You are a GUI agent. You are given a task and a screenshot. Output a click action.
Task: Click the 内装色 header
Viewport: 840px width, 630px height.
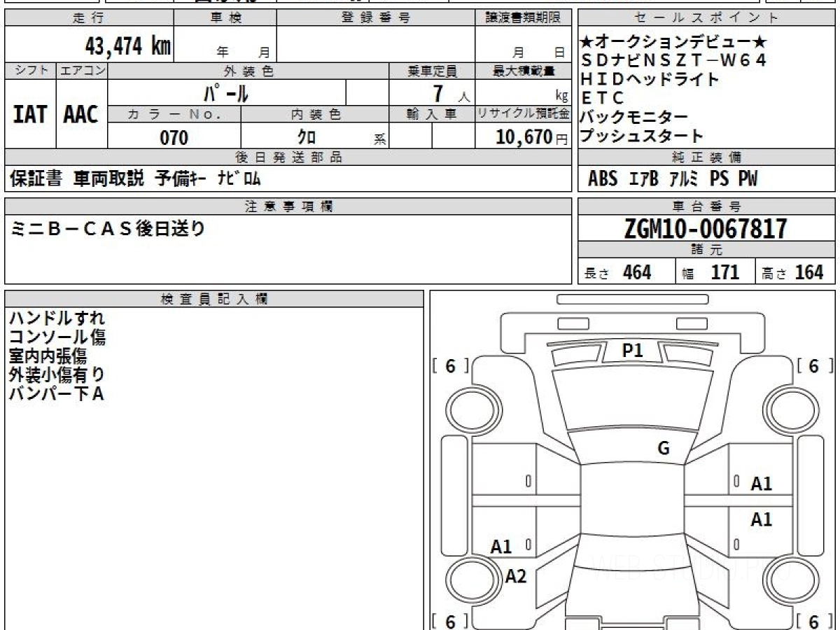click(x=315, y=115)
